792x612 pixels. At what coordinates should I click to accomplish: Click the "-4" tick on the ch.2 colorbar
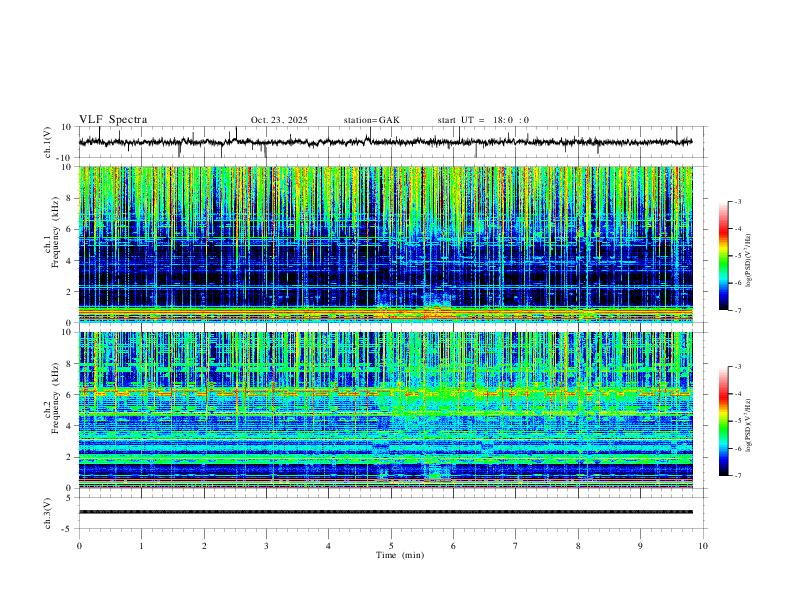click(x=738, y=394)
